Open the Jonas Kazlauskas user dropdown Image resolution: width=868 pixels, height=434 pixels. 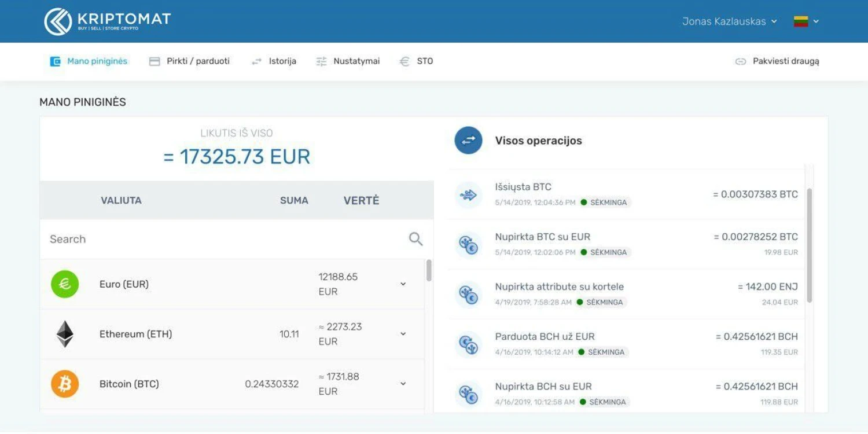coord(729,21)
